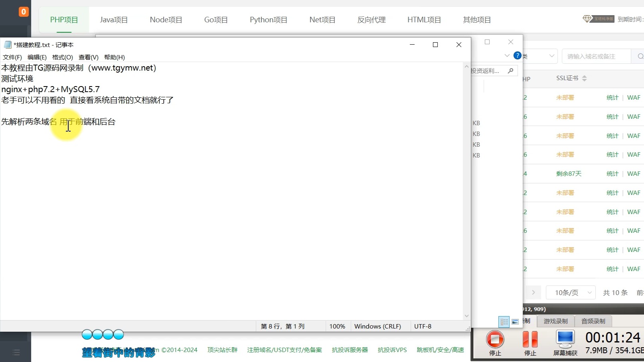Open the 注册域名/USDT支付/免备案 footer link

point(284,350)
